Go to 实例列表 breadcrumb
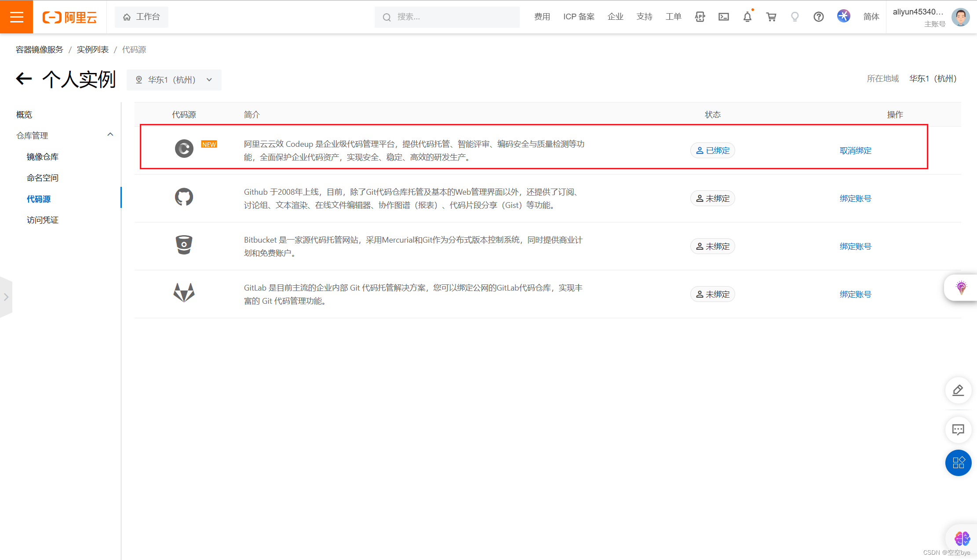977x560 pixels. tap(93, 50)
